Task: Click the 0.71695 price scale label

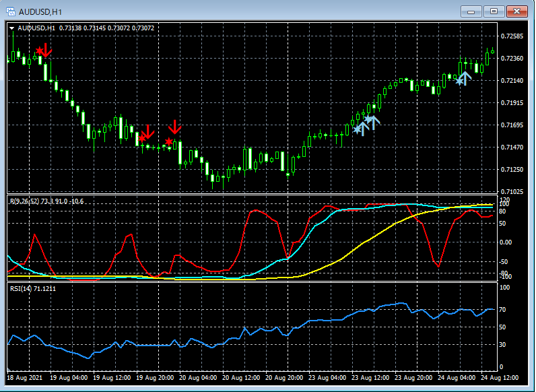Action: 512,125
